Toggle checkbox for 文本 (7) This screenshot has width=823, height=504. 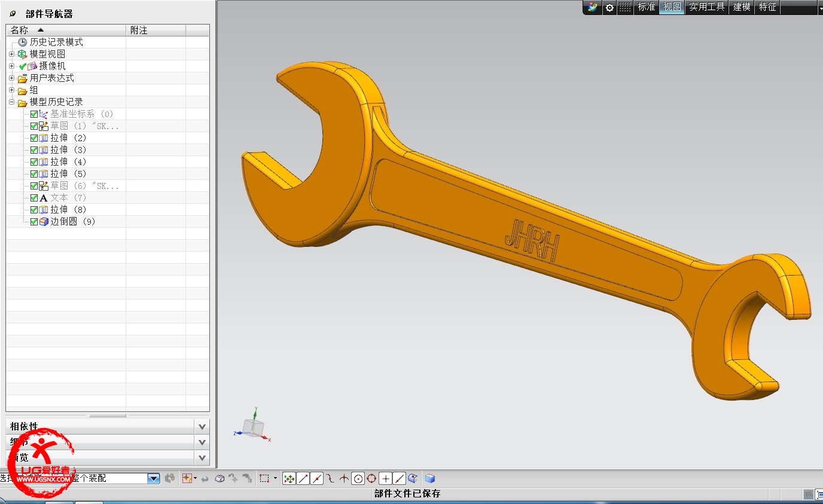(x=34, y=198)
